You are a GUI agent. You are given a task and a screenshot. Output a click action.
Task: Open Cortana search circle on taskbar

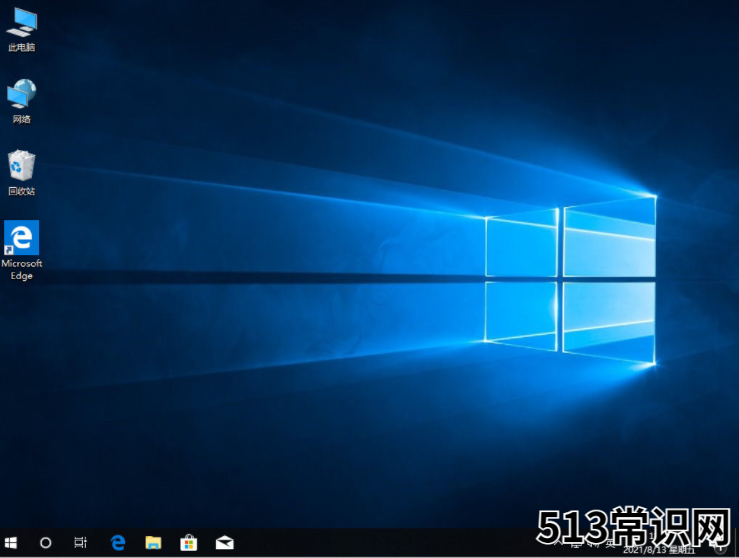(45, 543)
